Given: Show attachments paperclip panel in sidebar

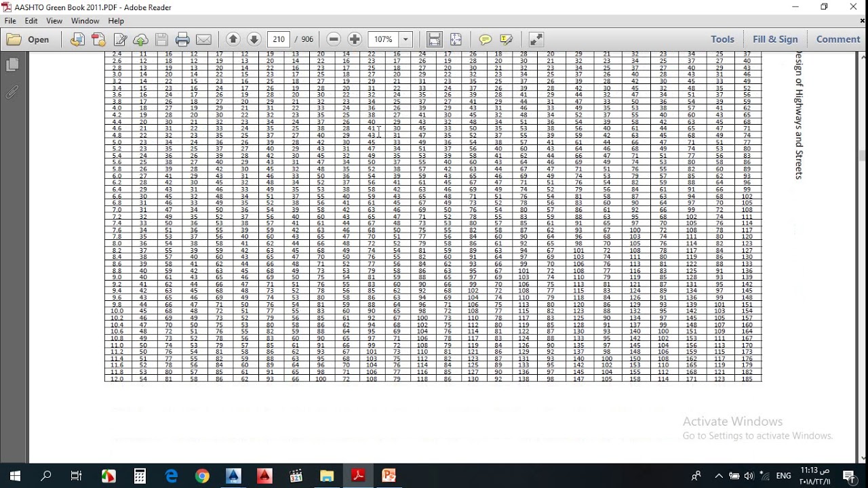Looking at the screenshot, I should click(12, 91).
